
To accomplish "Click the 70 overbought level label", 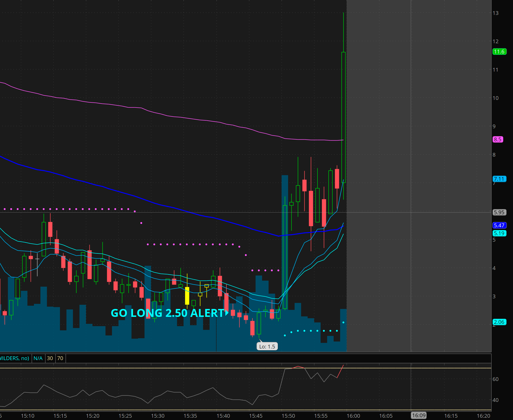I will (60, 358).
